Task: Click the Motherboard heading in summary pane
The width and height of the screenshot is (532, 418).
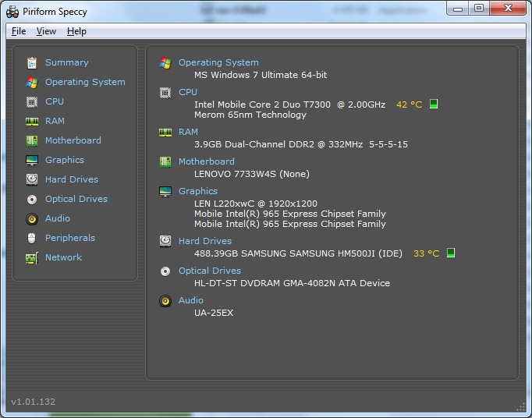Action: (206, 161)
